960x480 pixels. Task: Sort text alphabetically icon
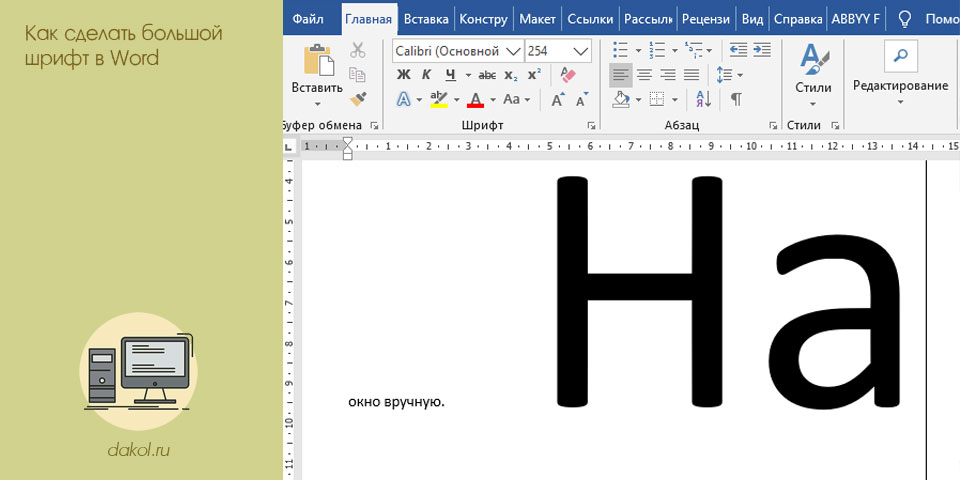click(703, 99)
